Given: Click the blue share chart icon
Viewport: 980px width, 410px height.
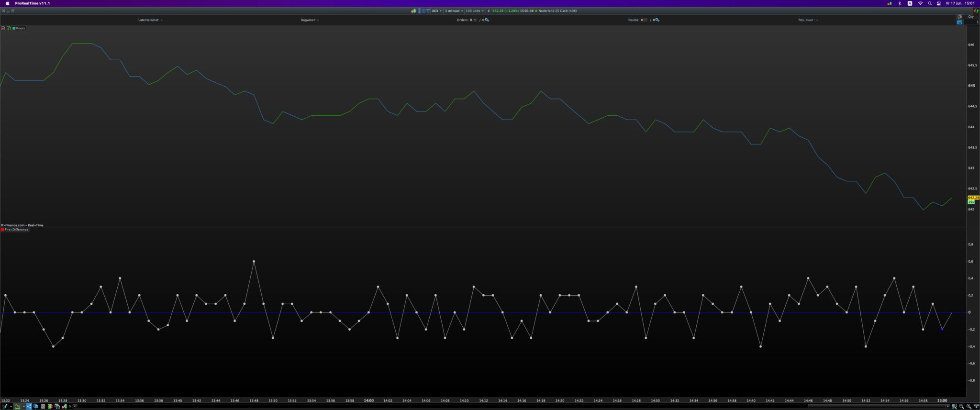Looking at the screenshot, I should pyautogui.click(x=29, y=406).
